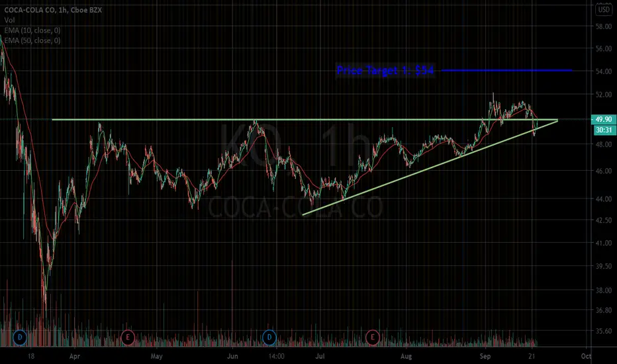Click the Jun label on time axis
The height and width of the screenshot is (364, 617).
tap(232, 356)
